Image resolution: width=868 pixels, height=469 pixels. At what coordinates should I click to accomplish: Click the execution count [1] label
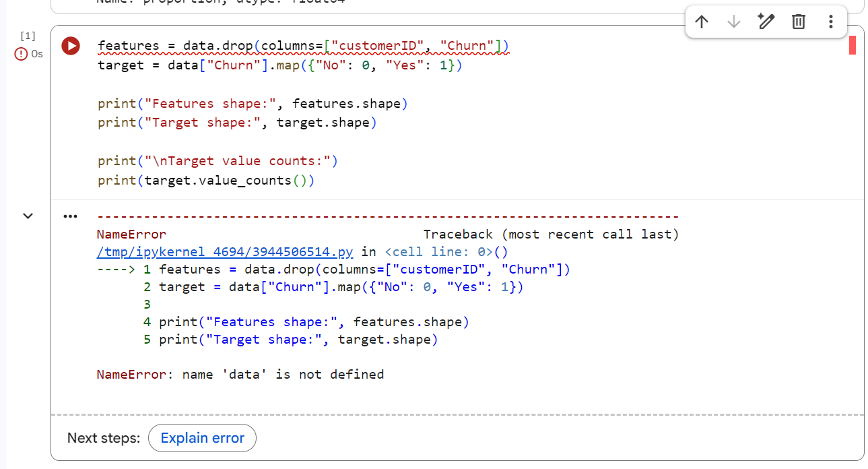coord(28,36)
